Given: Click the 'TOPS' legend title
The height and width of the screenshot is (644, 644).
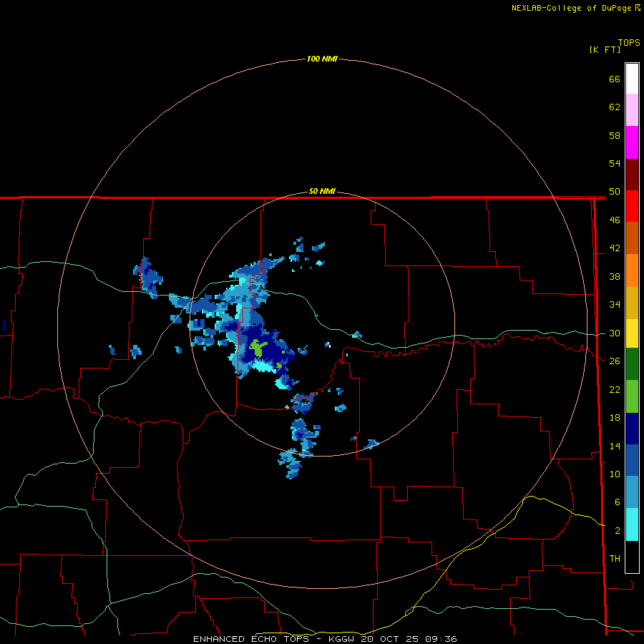Looking at the screenshot, I should [x=629, y=42].
